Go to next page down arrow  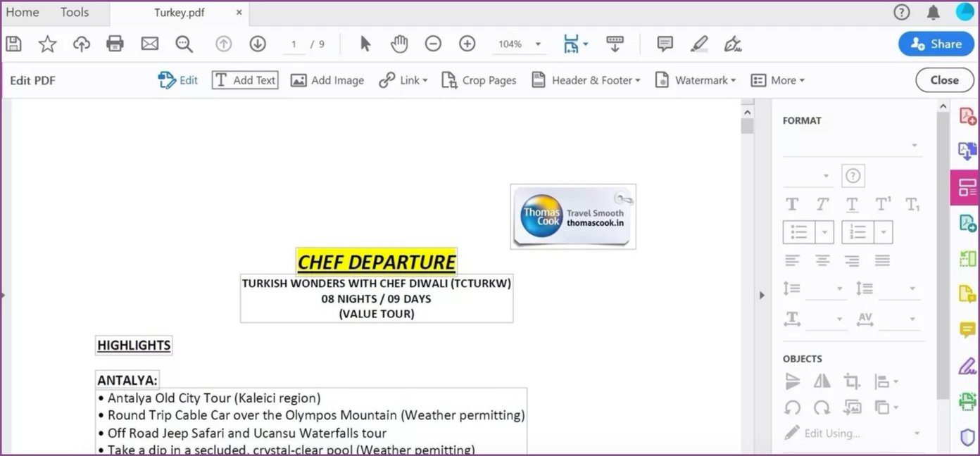[258, 44]
